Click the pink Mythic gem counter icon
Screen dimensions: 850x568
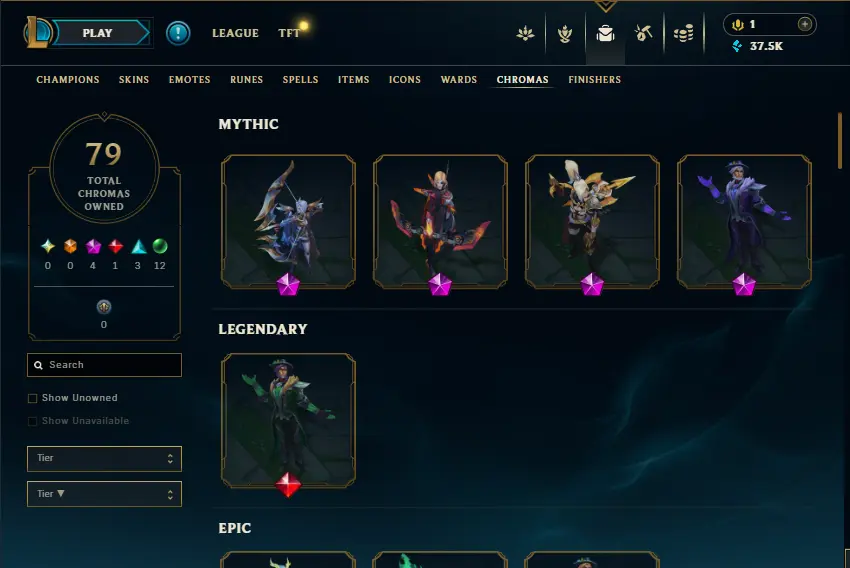click(93, 247)
